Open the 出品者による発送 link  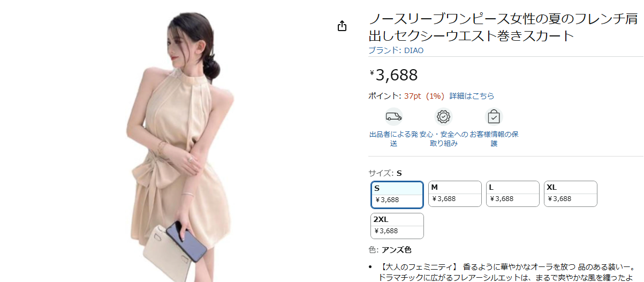click(x=393, y=139)
